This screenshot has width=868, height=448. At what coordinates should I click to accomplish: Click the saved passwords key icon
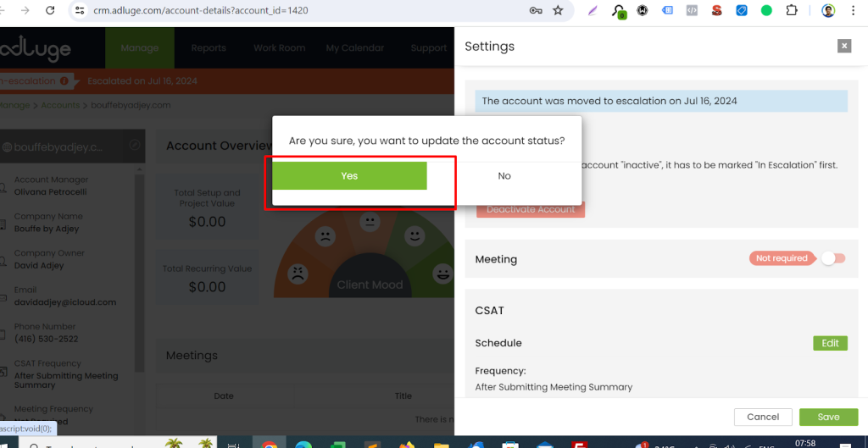tap(535, 11)
